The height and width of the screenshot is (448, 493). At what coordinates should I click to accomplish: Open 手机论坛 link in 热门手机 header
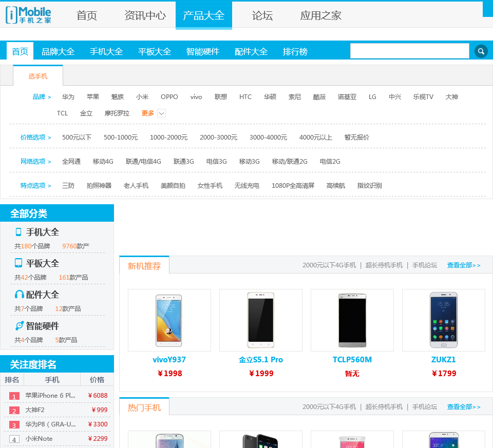pos(425,407)
